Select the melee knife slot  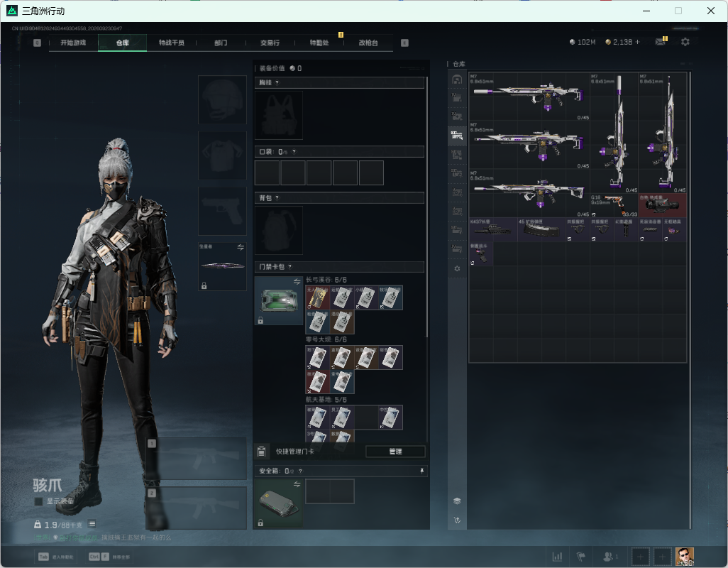(x=222, y=266)
